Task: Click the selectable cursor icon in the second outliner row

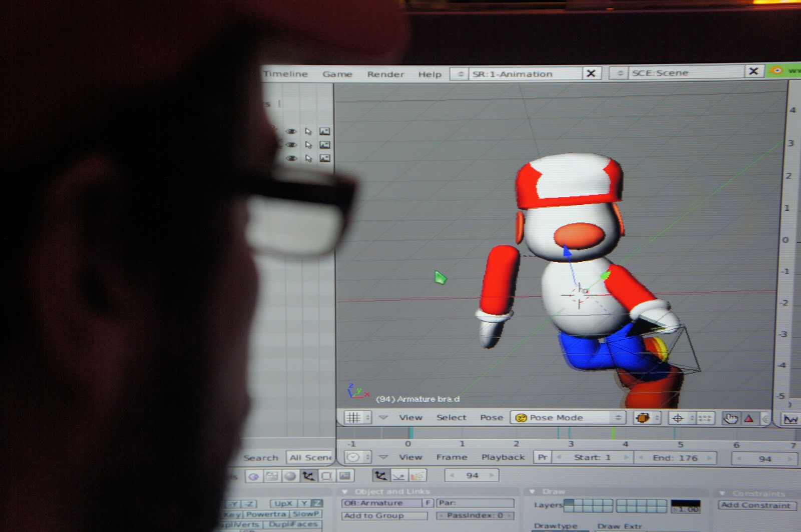Action: coord(308,145)
